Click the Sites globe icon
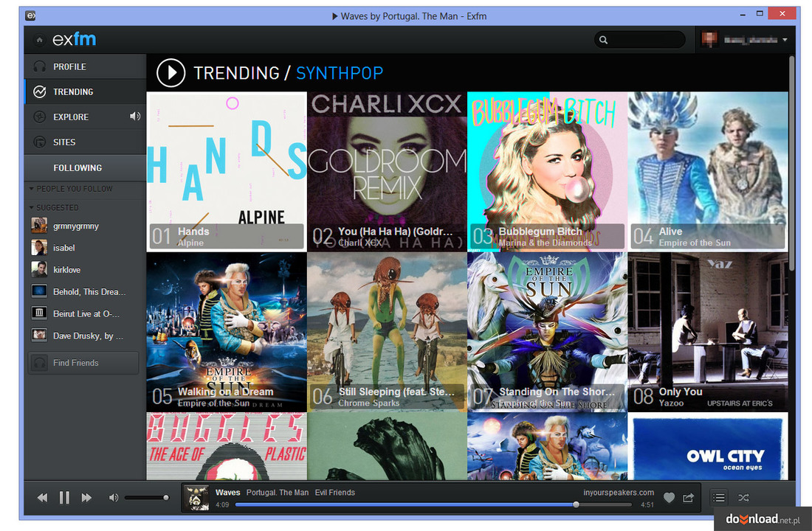 [39, 142]
